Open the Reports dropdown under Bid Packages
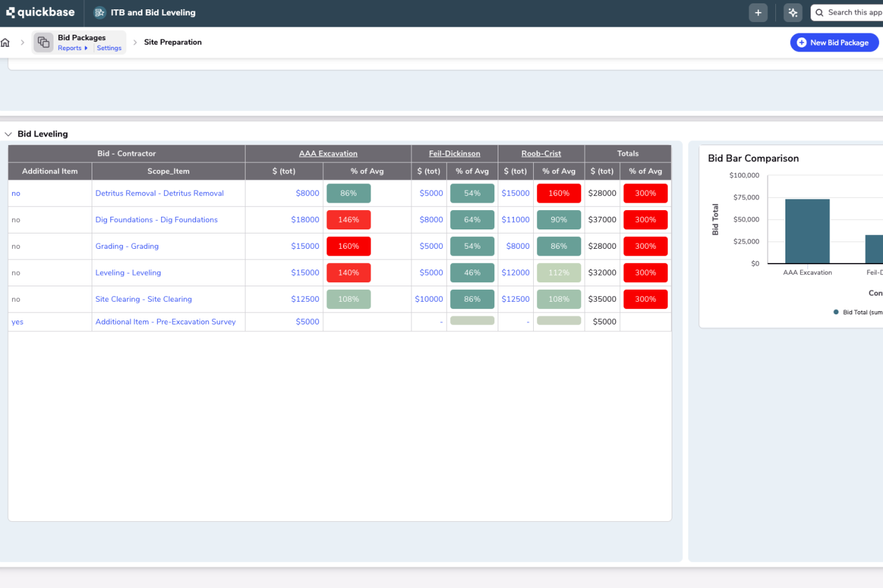Image resolution: width=883 pixels, height=588 pixels. [x=72, y=48]
